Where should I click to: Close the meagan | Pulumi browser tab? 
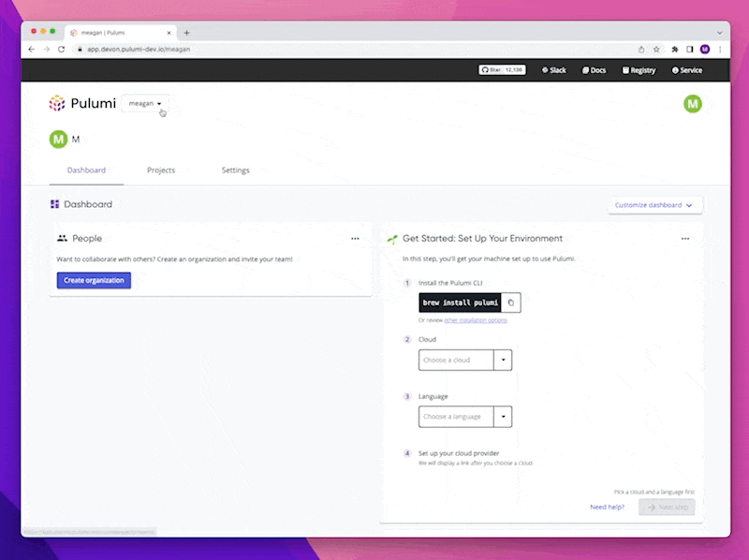[169, 33]
